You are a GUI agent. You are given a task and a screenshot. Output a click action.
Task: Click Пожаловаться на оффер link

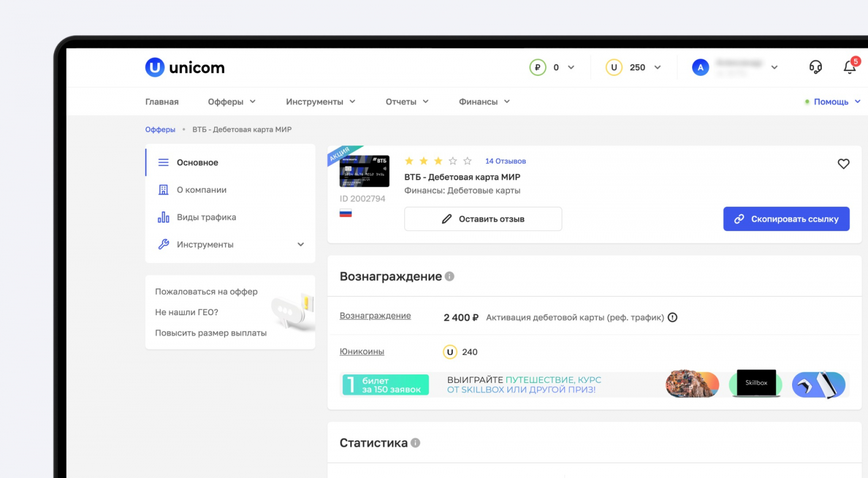206,291
